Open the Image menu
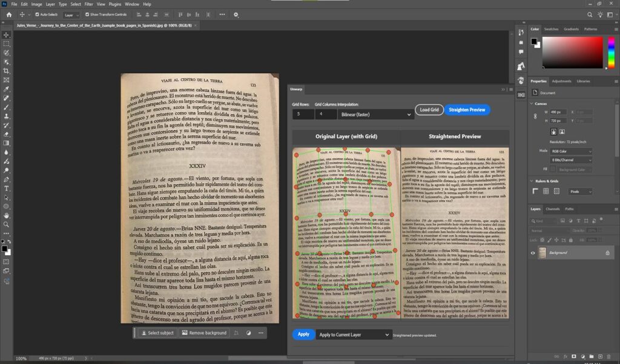The image size is (620, 364). point(36,4)
